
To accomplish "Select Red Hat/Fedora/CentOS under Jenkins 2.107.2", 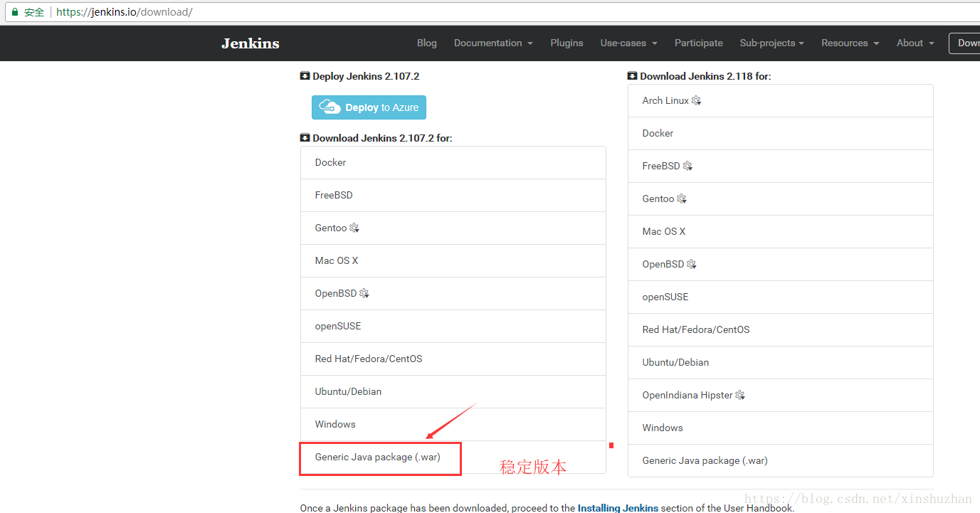I will click(453, 359).
